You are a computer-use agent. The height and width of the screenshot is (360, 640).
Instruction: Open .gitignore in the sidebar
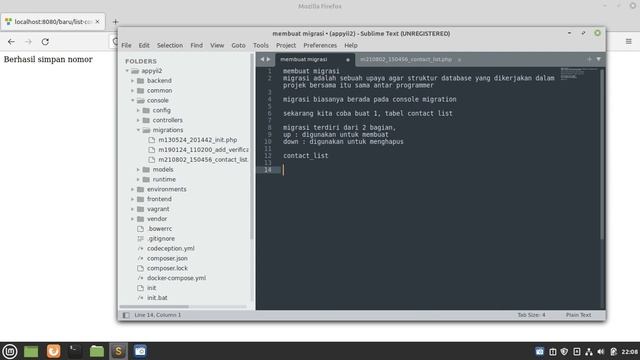(161, 239)
